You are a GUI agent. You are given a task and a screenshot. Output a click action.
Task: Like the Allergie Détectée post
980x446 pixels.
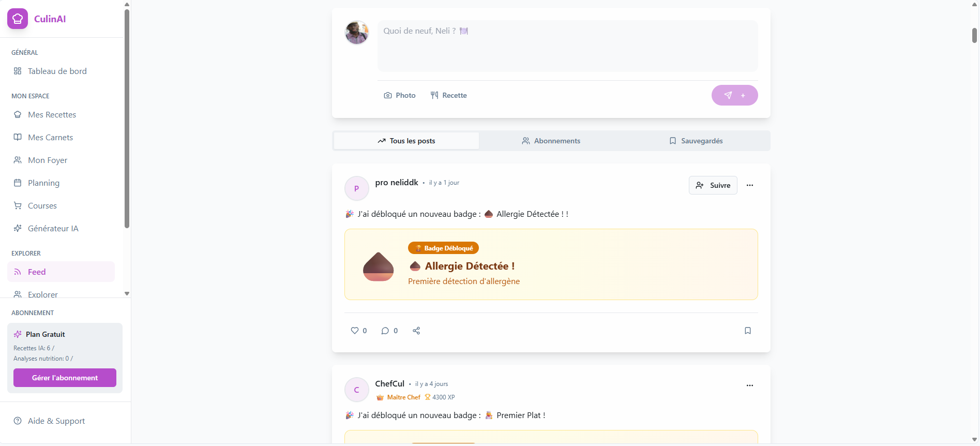358,331
